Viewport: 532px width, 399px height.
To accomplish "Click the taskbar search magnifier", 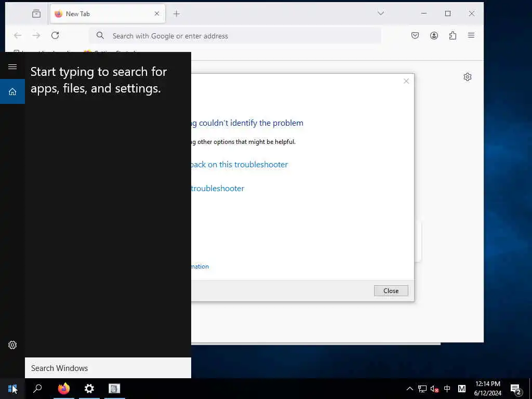I will (x=37, y=389).
